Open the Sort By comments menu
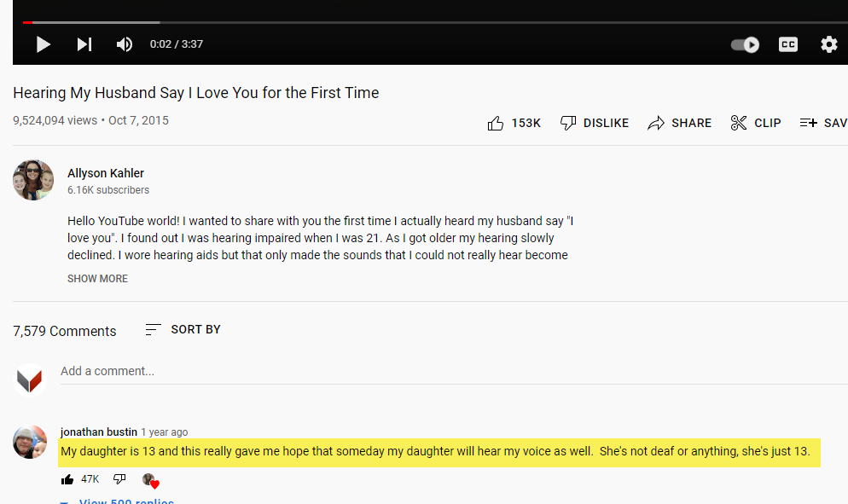 click(x=183, y=329)
